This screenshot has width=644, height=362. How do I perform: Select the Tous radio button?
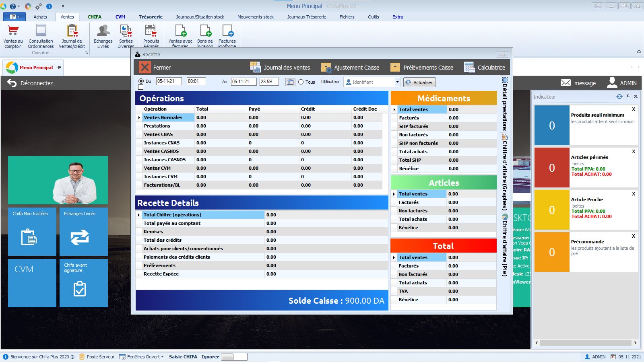coord(301,82)
